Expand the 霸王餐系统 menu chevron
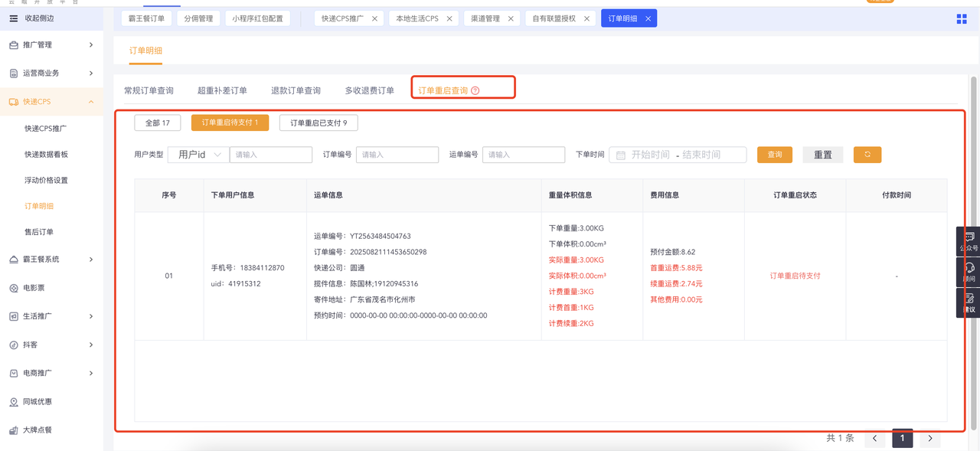The width and height of the screenshot is (980, 451). point(91,260)
